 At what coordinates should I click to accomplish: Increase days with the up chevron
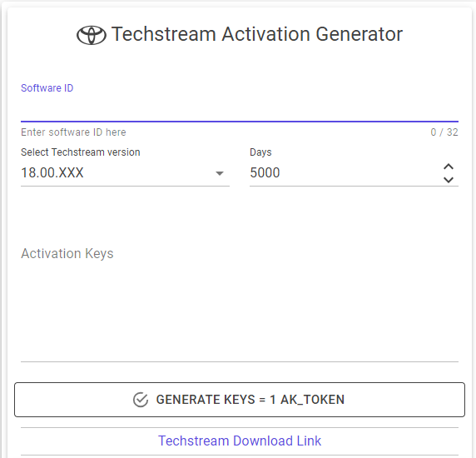449,167
